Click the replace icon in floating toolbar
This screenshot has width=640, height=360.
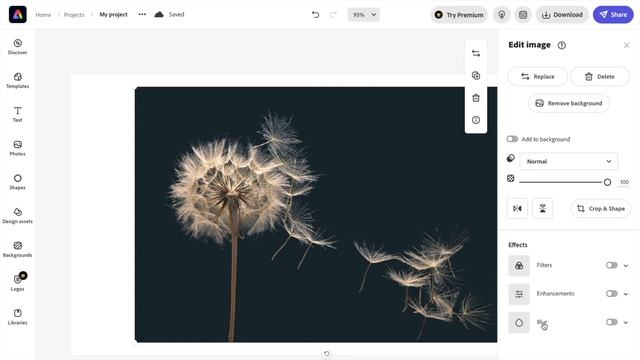pyautogui.click(x=476, y=53)
